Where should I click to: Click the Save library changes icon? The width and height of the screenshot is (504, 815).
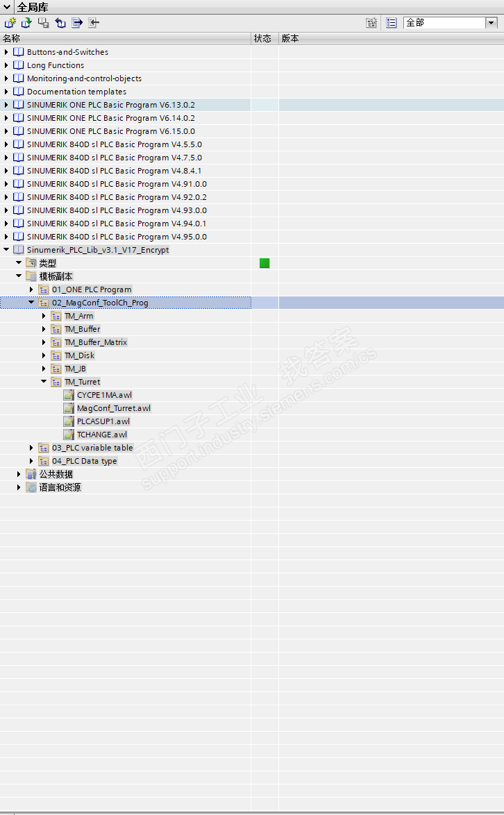coord(44,23)
